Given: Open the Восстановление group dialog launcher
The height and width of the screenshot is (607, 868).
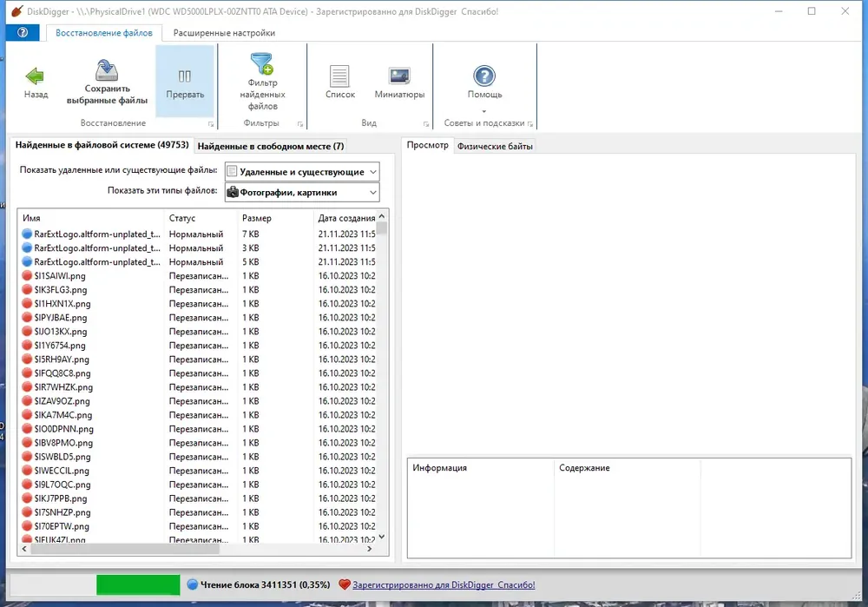Looking at the screenshot, I should point(211,124).
